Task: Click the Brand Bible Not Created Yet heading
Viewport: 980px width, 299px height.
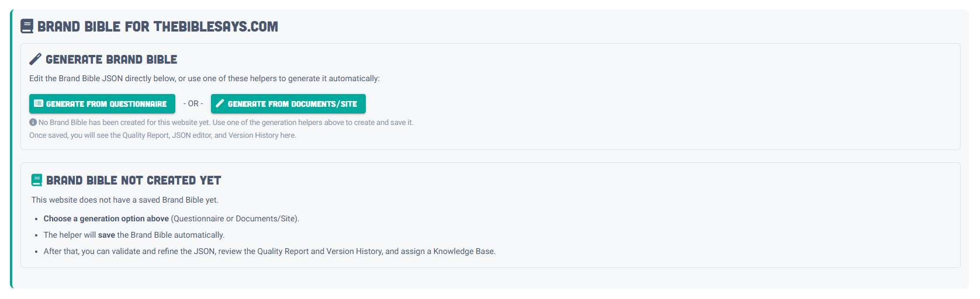Action: click(x=133, y=180)
